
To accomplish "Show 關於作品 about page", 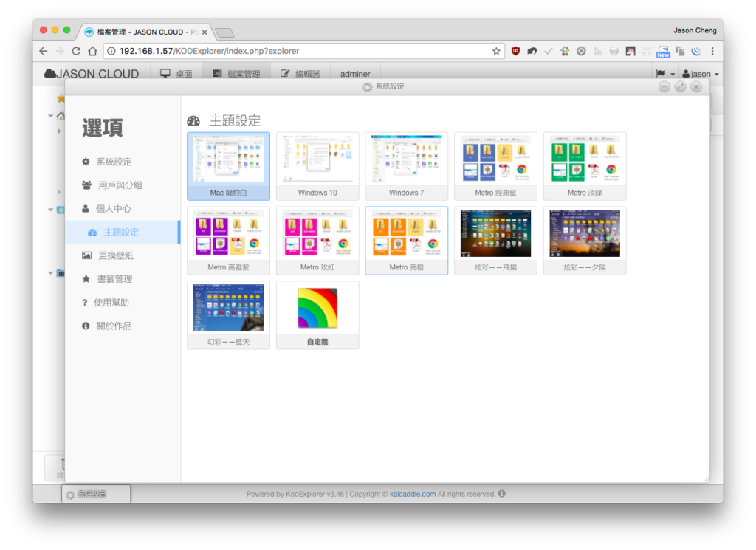I will pyautogui.click(x=123, y=326).
